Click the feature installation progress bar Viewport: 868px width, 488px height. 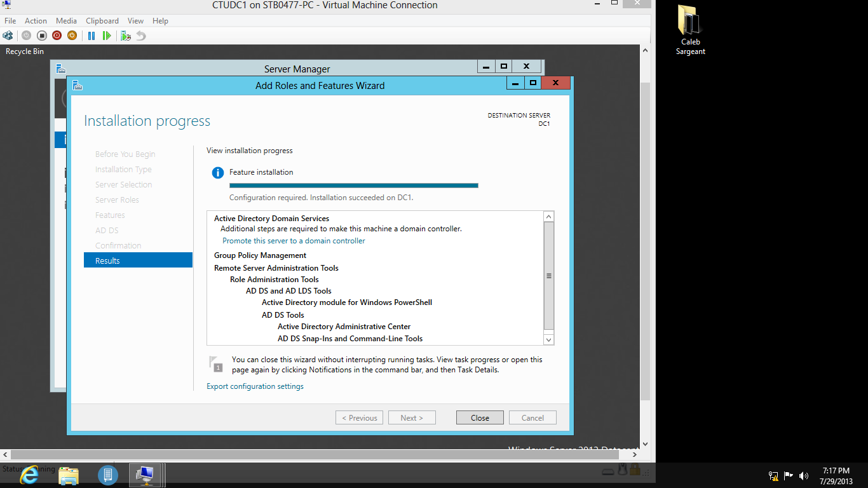click(x=353, y=186)
